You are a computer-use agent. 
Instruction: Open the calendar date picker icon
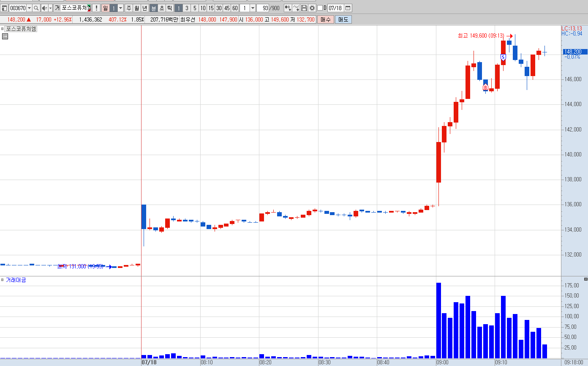[x=348, y=8]
